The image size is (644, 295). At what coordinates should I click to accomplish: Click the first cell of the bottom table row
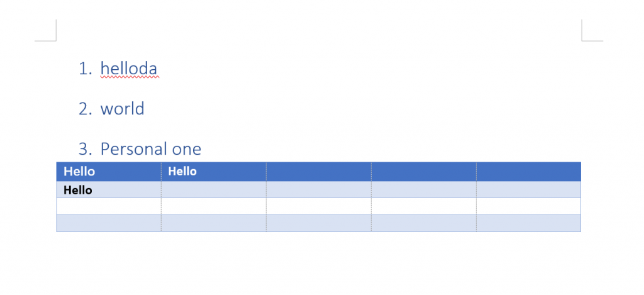(x=109, y=223)
